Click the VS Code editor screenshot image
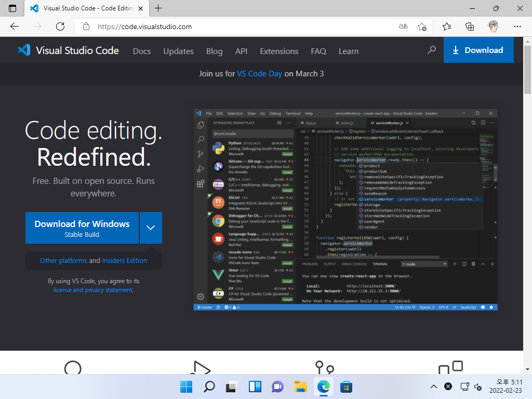The image size is (532, 399). pyautogui.click(x=345, y=210)
